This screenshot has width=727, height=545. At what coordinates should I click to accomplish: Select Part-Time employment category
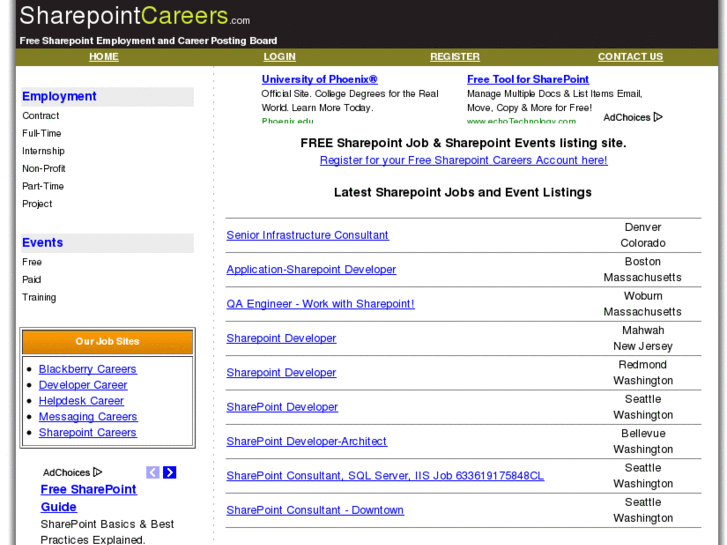43,186
